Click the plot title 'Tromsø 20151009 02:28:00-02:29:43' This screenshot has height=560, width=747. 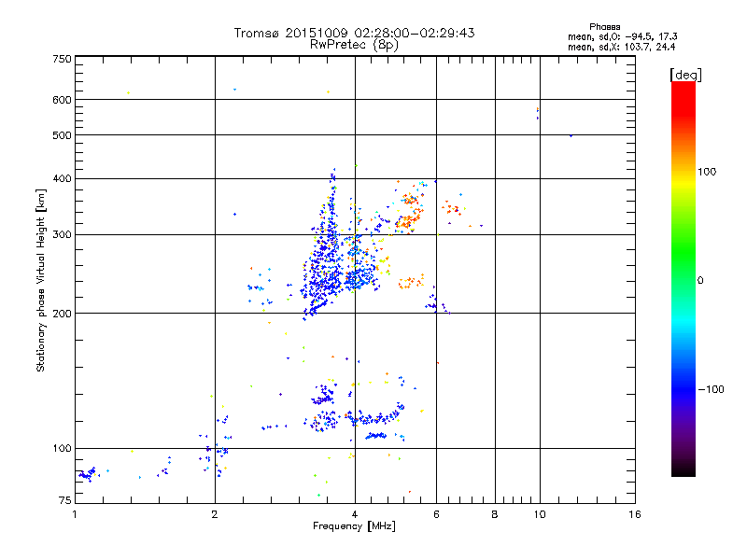pyautogui.click(x=354, y=33)
